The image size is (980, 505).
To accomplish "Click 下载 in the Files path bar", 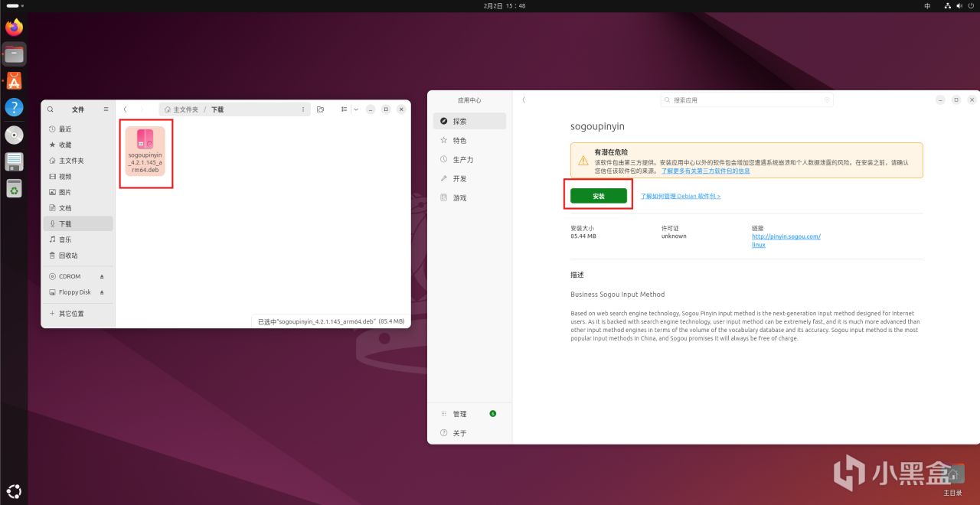I will [217, 109].
